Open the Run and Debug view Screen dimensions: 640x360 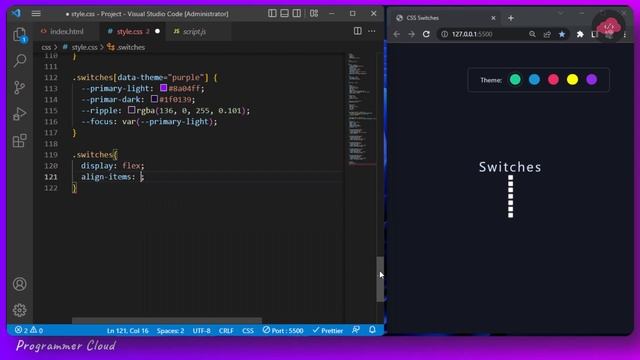[20, 114]
